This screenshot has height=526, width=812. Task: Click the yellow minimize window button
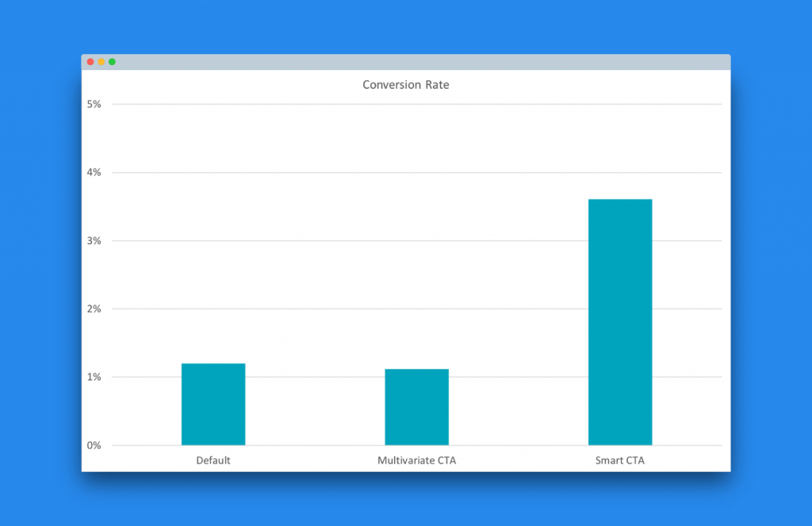point(101,62)
